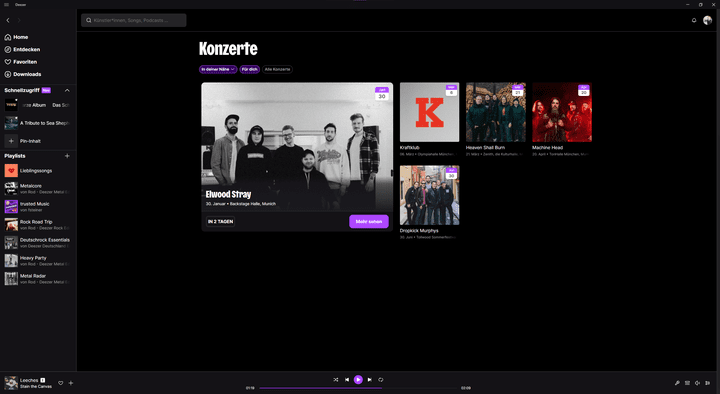720x394 pixels.
Task: Open the playback queue icon
Action: click(x=708, y=383)
